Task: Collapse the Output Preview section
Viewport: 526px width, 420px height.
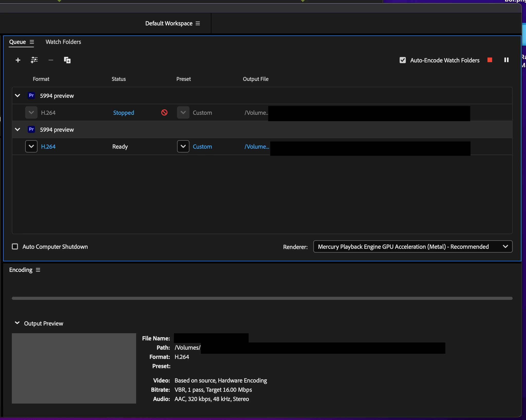Action: pos(17,323)
